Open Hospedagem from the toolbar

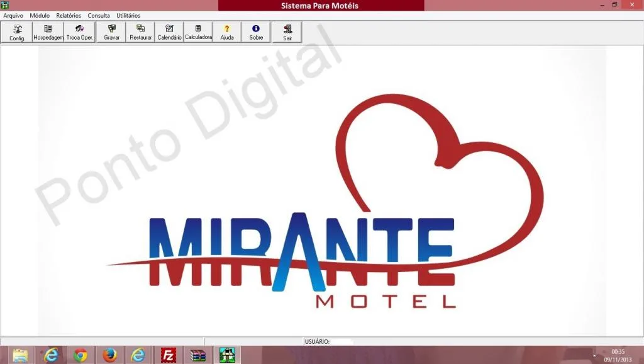pyautogui.click(x=48, y=33)
